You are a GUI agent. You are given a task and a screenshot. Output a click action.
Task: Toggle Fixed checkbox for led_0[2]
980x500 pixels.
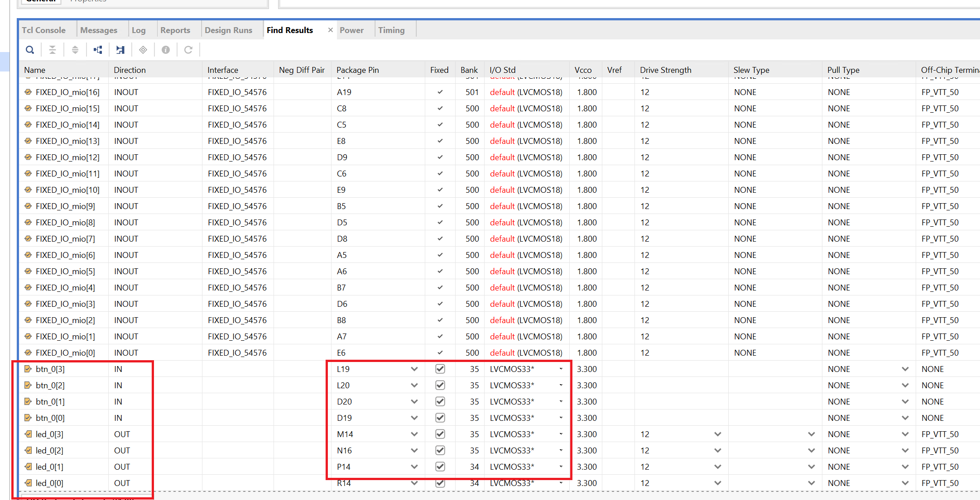pyautogui.click(x=440, y=450)
